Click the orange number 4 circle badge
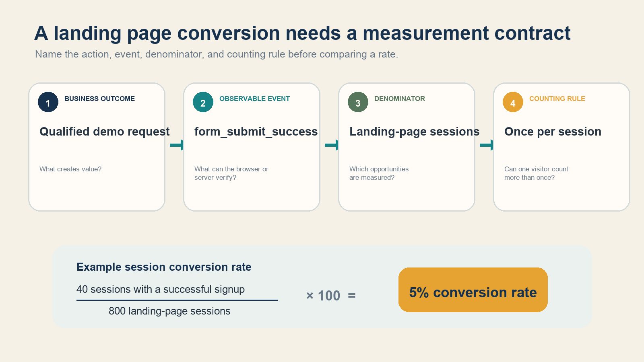This screenshot has height=362, width=644. (513, 102)
